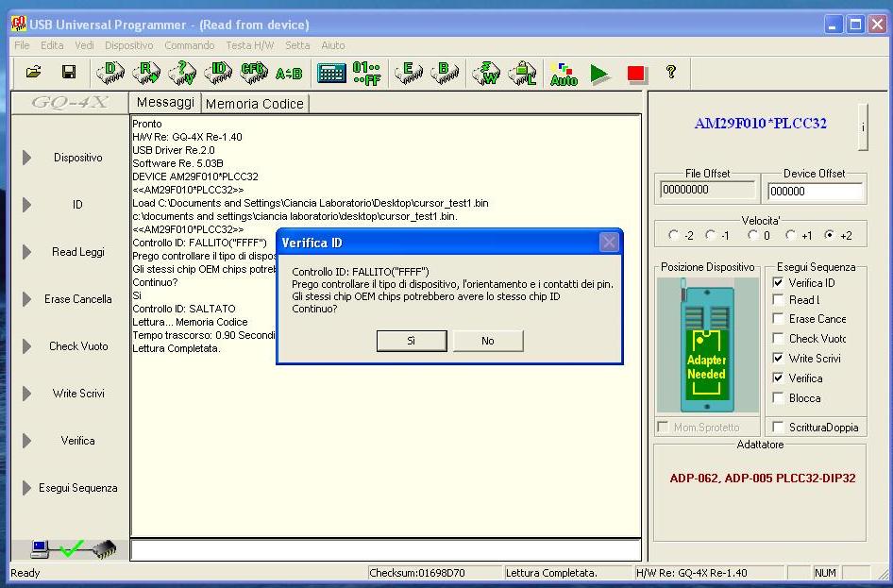Click the ADP-062, ADP-005 PLCC32-DIP32 adapter text
This screenshot has height=588, width=893.
763,479
